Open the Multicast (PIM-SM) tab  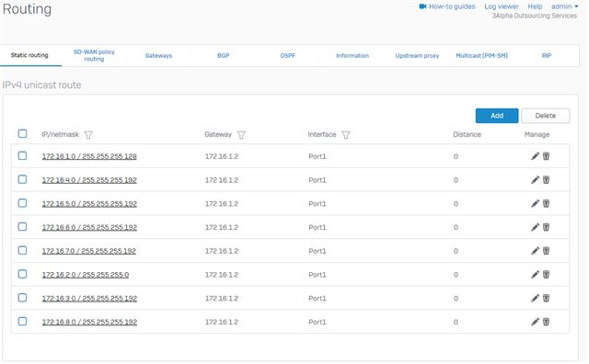481,55
